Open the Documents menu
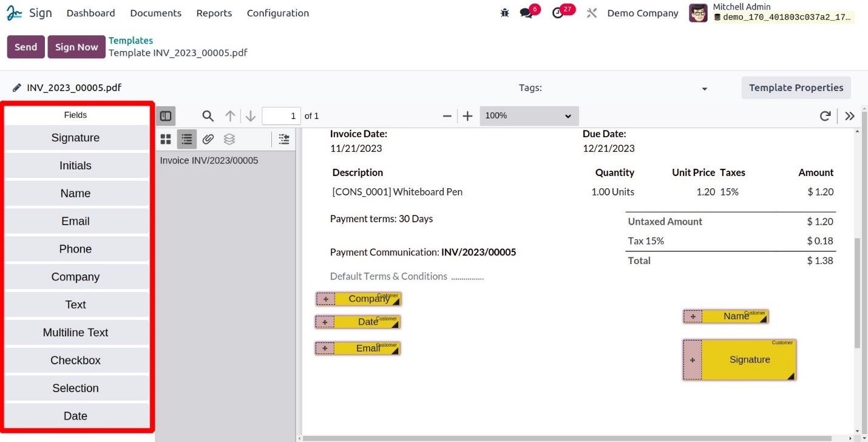The width and height of the screenshot is (868, 442). click(x=156, y=13)
